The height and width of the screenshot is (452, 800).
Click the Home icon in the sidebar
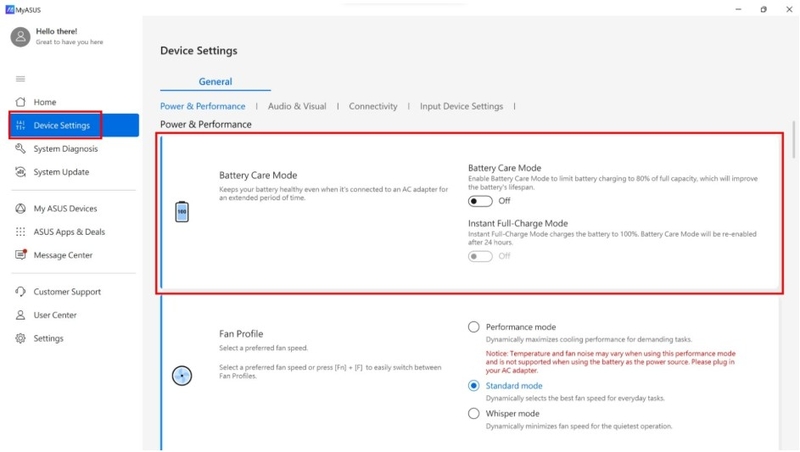tap(20, 102)
